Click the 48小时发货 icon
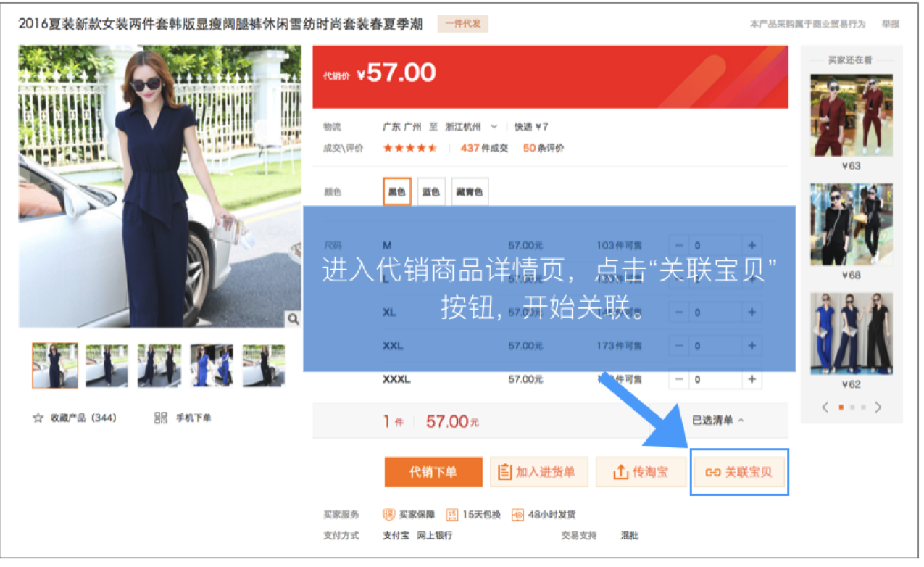The height and width of the screenshot is (567, 924). (517, 515)
